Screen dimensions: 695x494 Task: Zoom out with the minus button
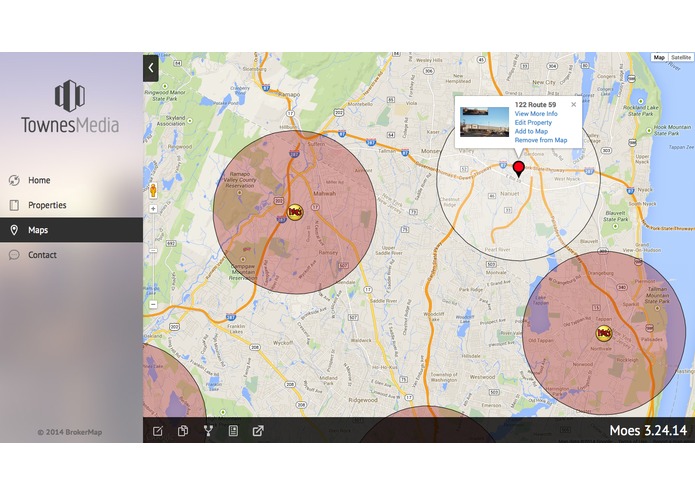click(153, 304)
